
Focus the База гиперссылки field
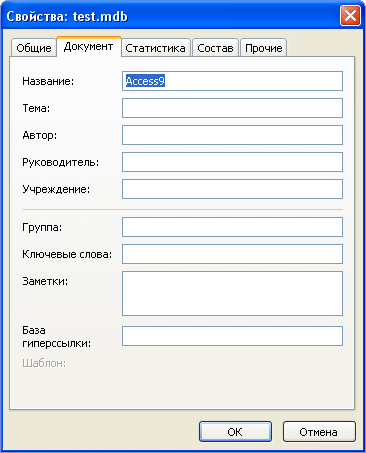coord(232,336)
